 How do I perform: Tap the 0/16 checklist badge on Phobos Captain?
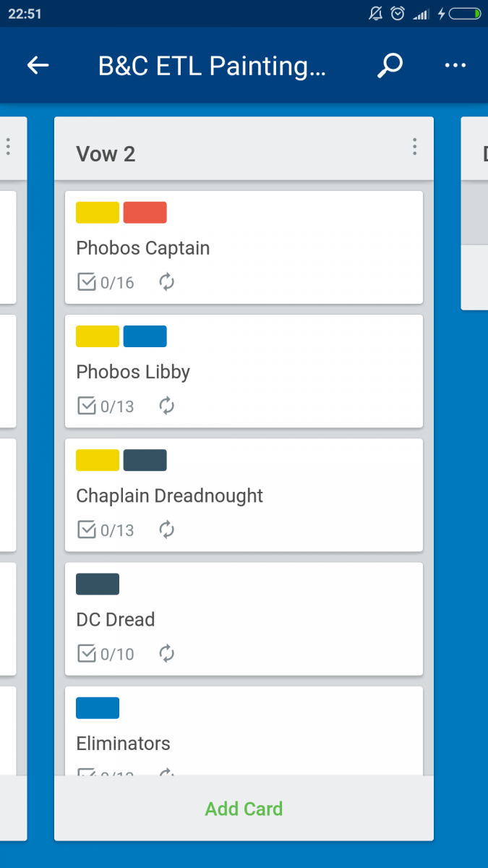pyautogui.click(x=106, y=282)
